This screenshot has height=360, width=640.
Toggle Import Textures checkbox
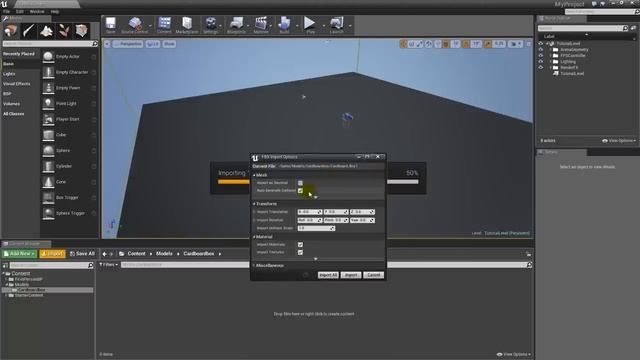[x=300, y=252]
